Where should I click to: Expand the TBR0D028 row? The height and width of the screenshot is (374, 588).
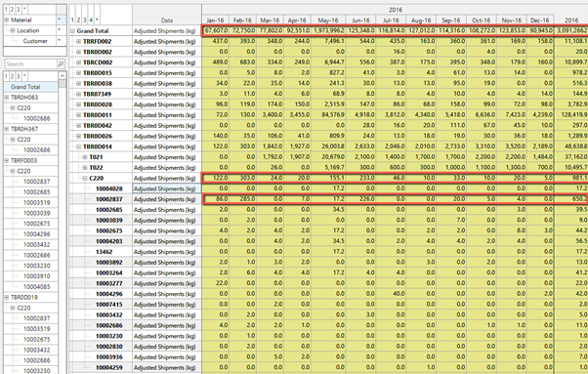(79, 104)
